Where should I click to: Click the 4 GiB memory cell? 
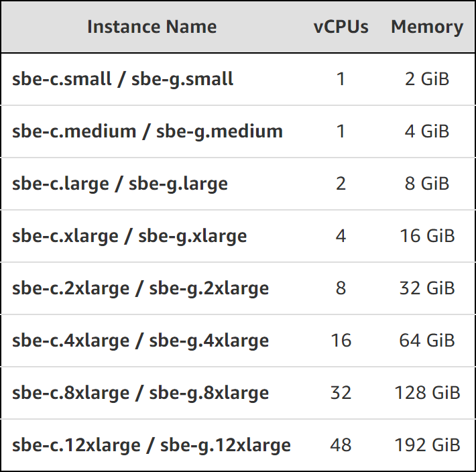(x=427, y=131)
